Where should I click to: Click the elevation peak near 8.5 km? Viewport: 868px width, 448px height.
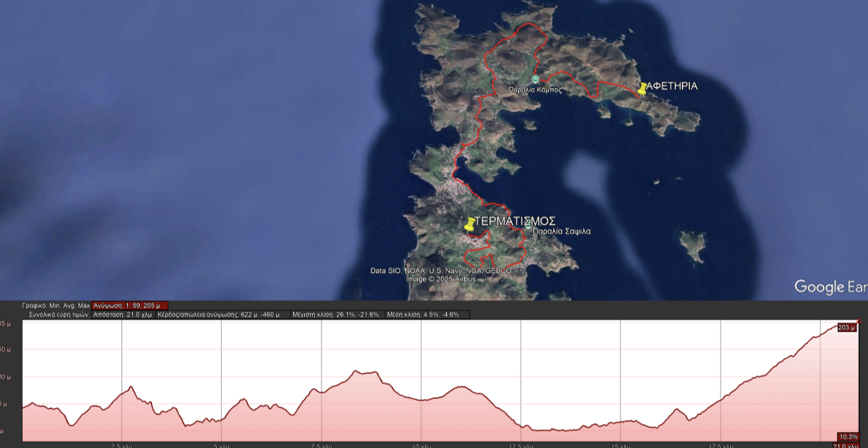(x=356, y=371)
